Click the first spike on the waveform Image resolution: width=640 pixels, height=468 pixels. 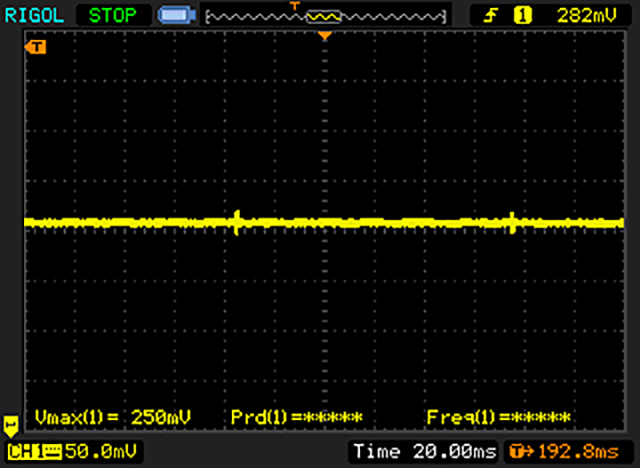click(236, 222)
